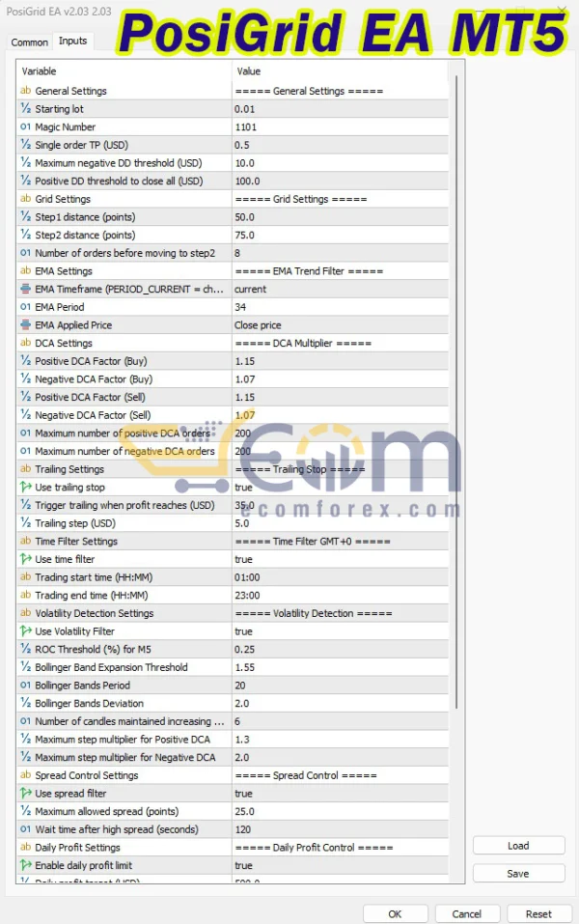579x924 pixels.
Task: Click the Load button
Action: click(x=518, y=846)
